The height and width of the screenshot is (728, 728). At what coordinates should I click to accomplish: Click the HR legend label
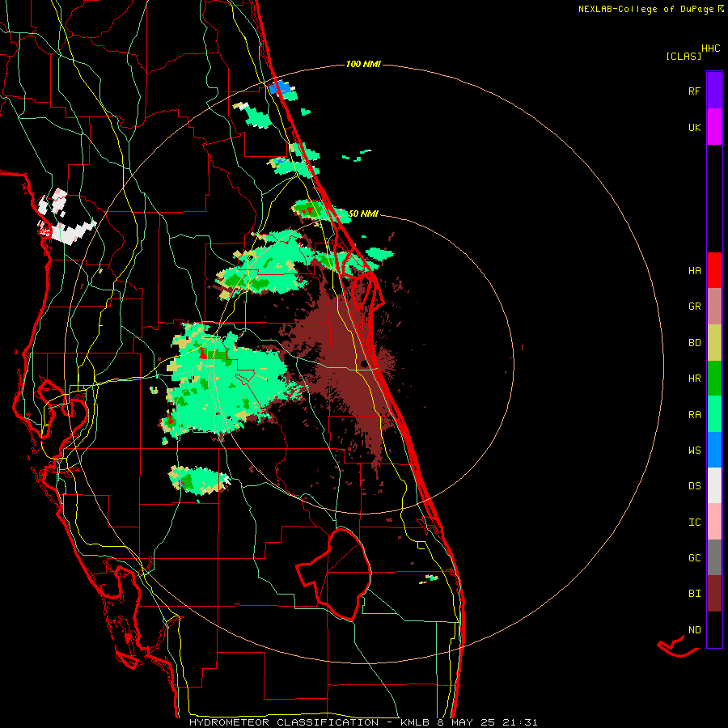pos(694,379)
